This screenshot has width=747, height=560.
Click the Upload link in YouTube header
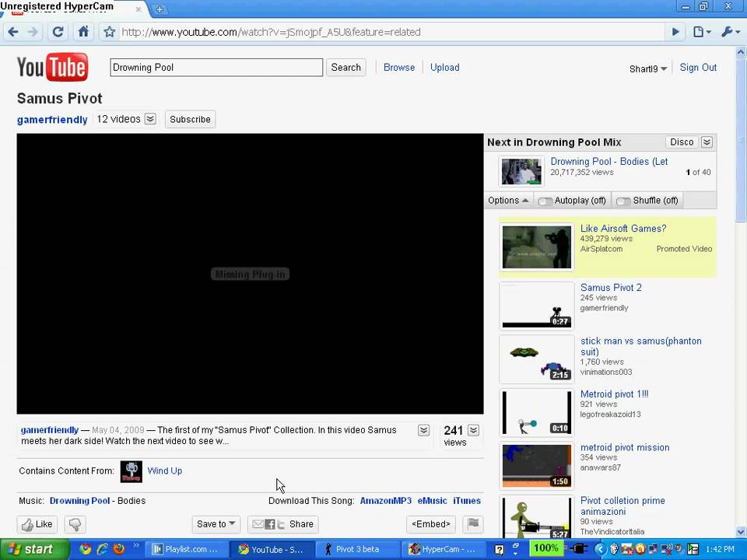445,68
